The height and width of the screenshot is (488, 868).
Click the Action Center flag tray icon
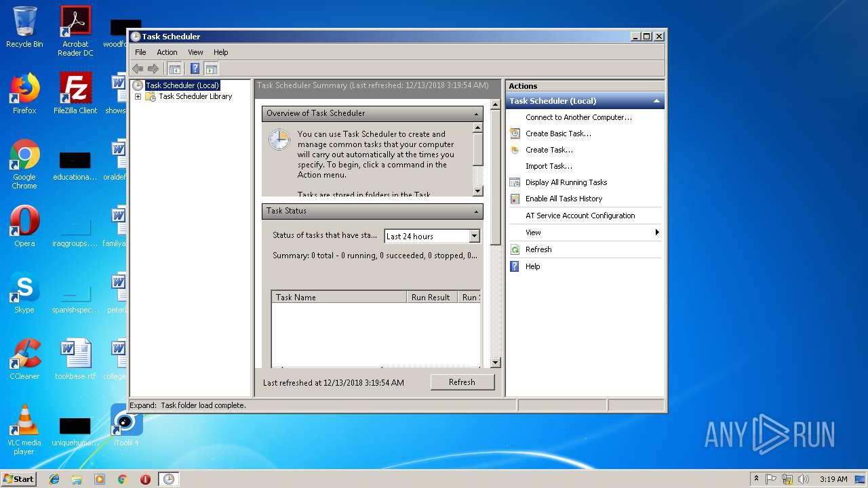click(x=771, y=479)
